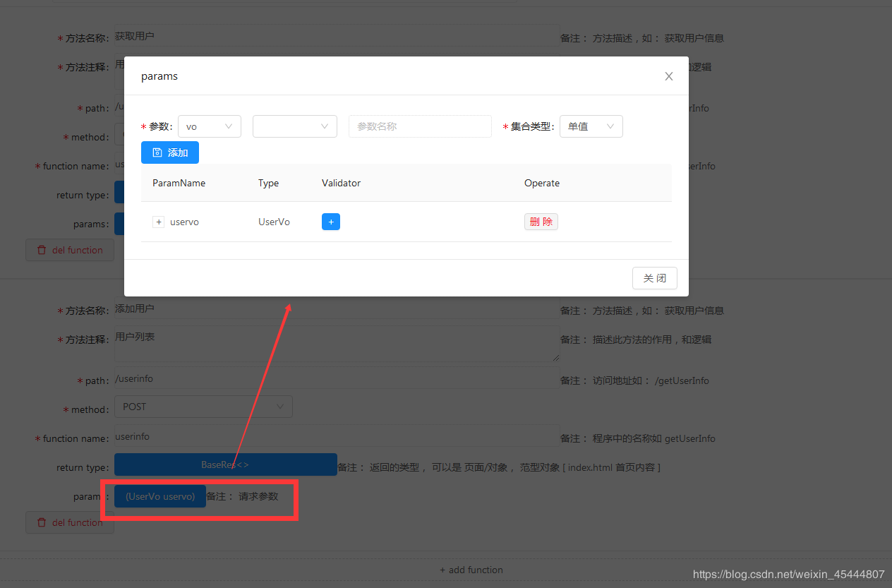Screen dimensions: 892x588
Task: Click the UserVo type cell
Action: tap(274, 222)
